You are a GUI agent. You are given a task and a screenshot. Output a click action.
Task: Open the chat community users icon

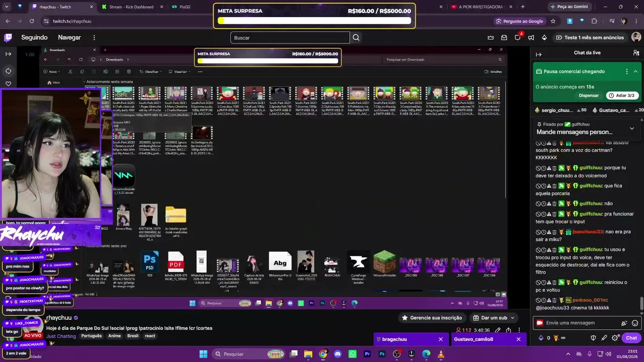(x=636, y=53)
